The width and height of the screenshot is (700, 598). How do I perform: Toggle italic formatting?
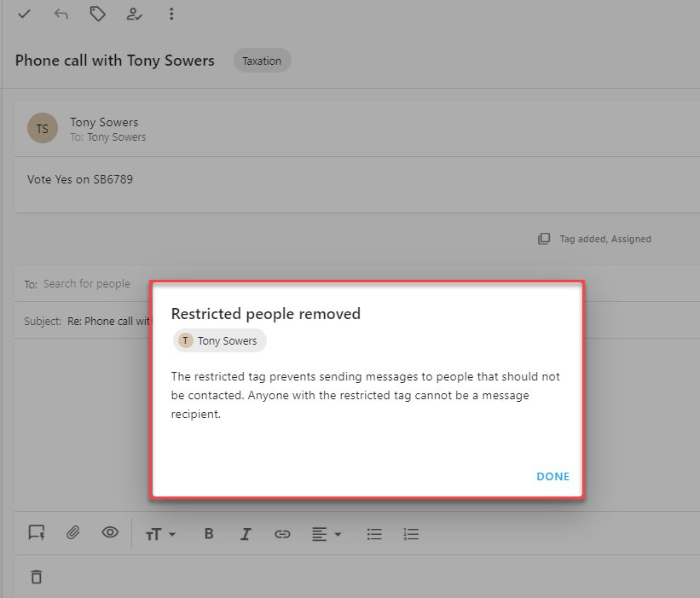point(246,534)
